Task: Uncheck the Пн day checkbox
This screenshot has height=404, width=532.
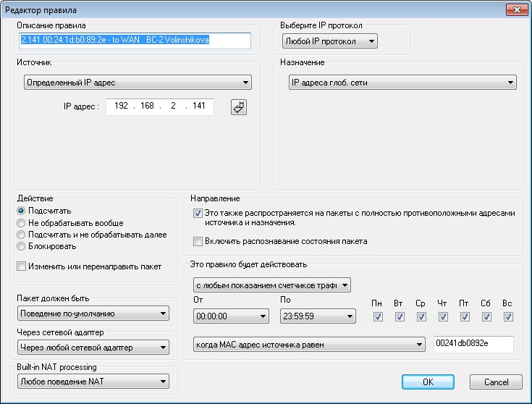Action: click(378, 316)
